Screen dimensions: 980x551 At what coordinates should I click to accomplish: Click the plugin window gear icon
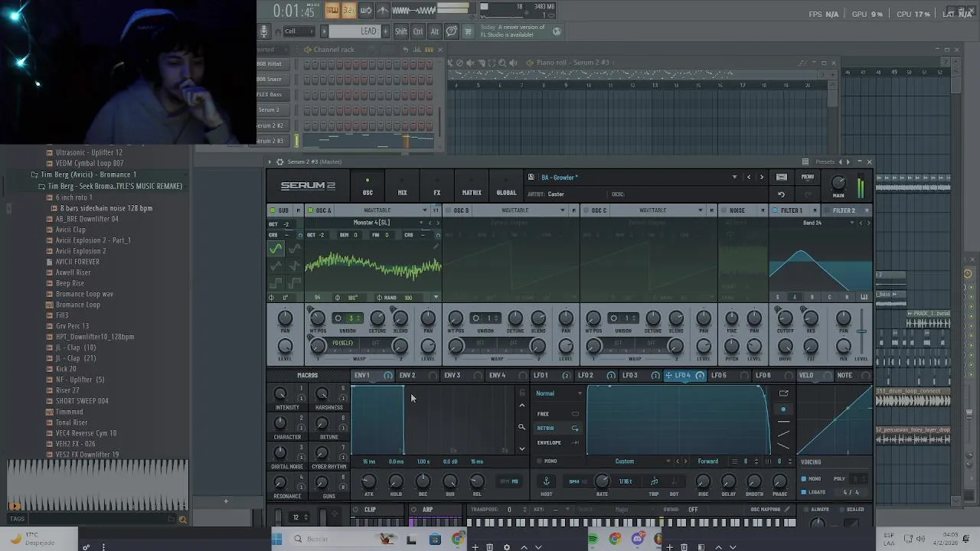[x=279, y=161]
